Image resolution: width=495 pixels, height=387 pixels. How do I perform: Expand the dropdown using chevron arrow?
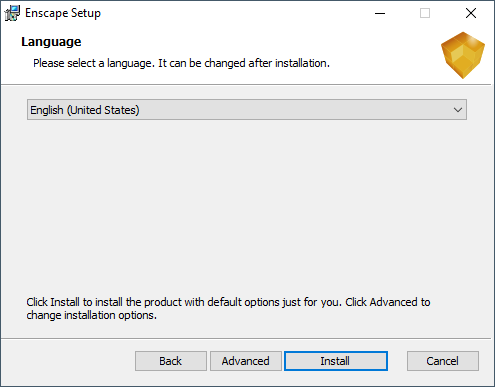pyautogui.click(x=458, y=110)
